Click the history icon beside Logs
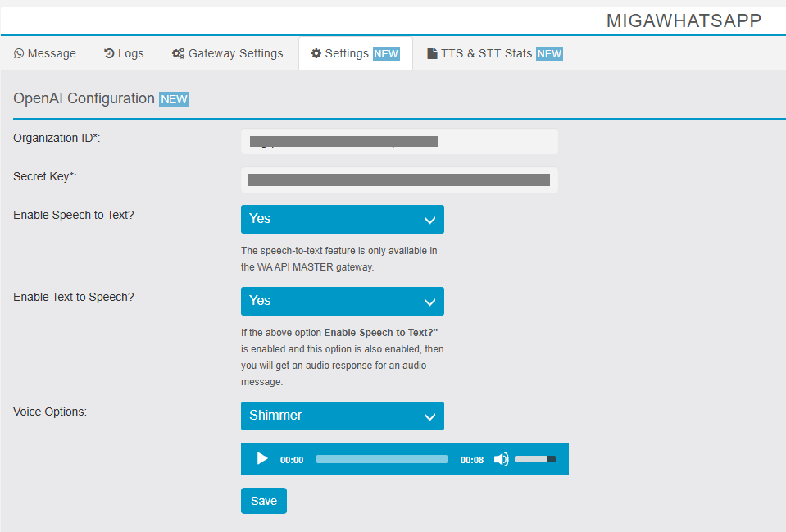Image resolution: width=786 pixels, height=532 pixels. pyautogui.click(x=109, y=54)
